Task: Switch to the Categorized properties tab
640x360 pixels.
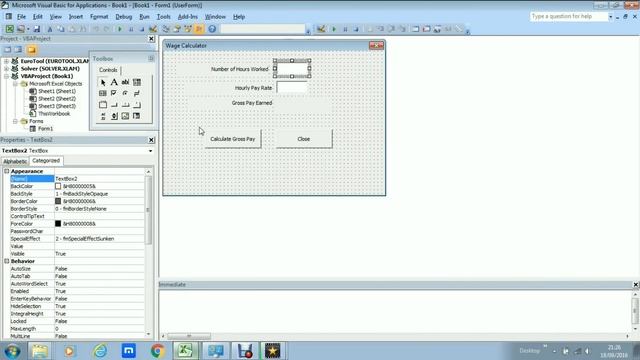Action: pos(46,161)
